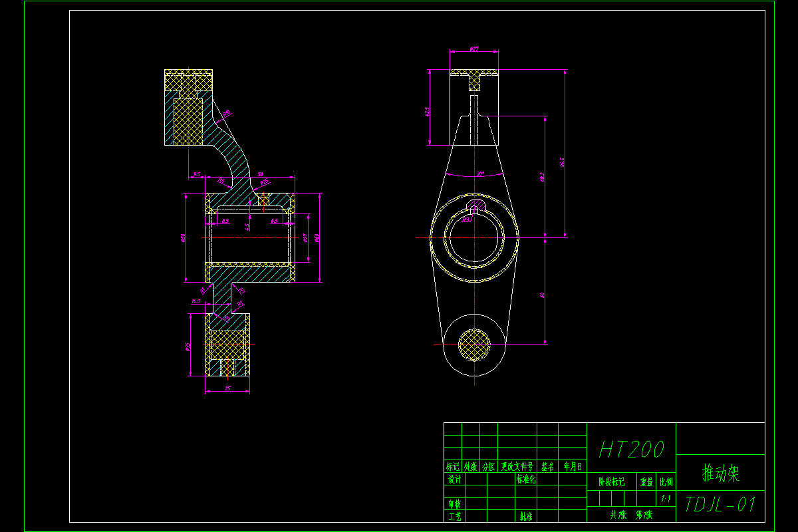The width and height of the screenshot is (798, 532).
Task: Click the 标准化 label
Action: coord(526,479)
